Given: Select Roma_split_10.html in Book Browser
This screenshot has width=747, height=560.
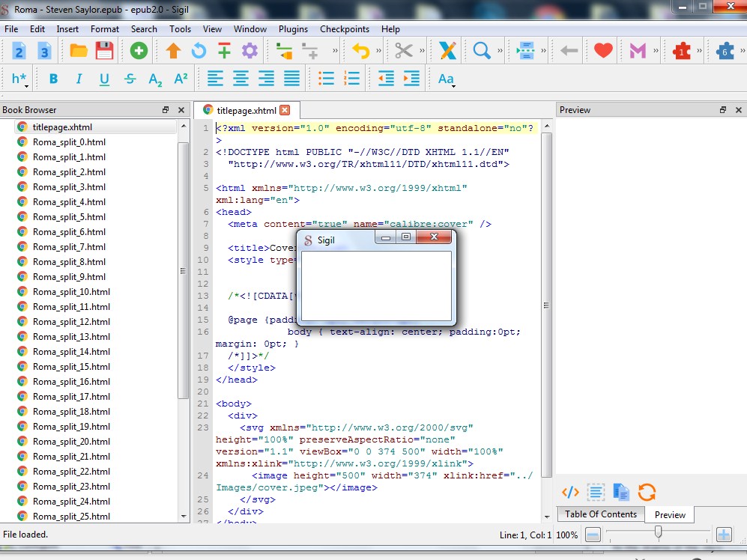Looking at the screenshot, I should pyautogui.click(x=71, y=292).
